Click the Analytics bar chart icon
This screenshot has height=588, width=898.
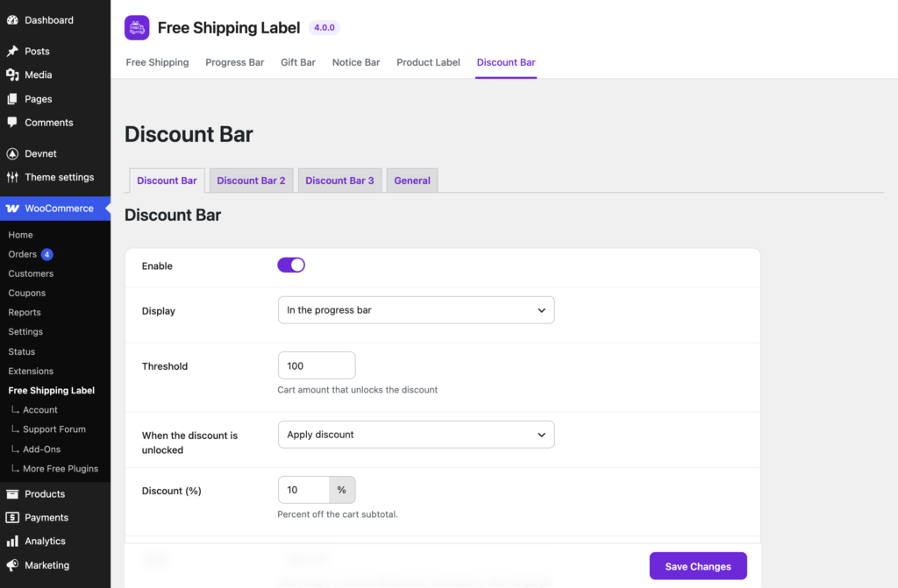pyautogui.click(x=12, y=541)
